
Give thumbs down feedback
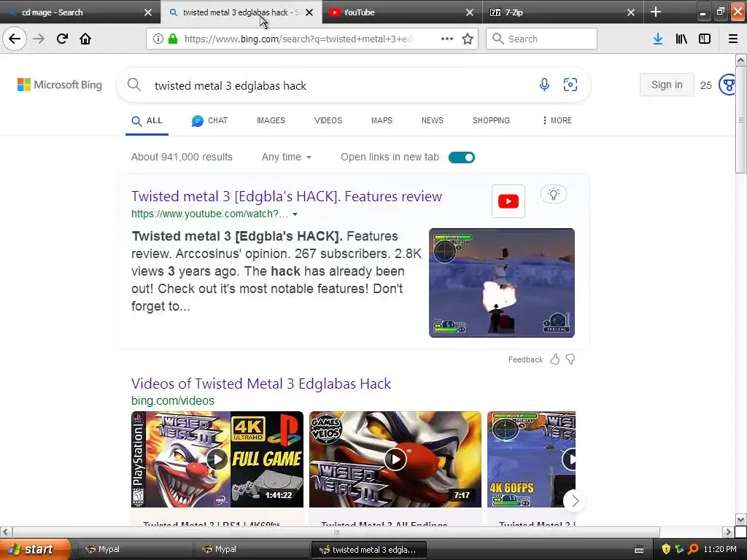(570, 359)
